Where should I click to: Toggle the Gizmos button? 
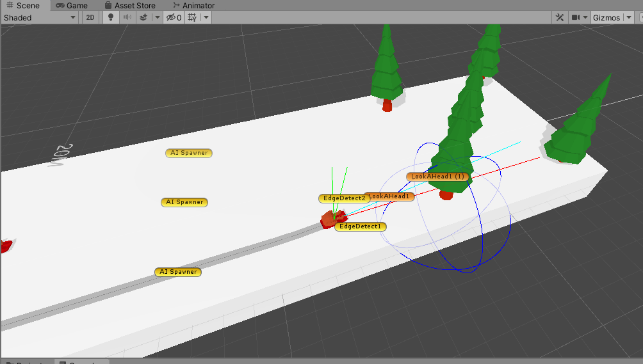coord(606,17)
